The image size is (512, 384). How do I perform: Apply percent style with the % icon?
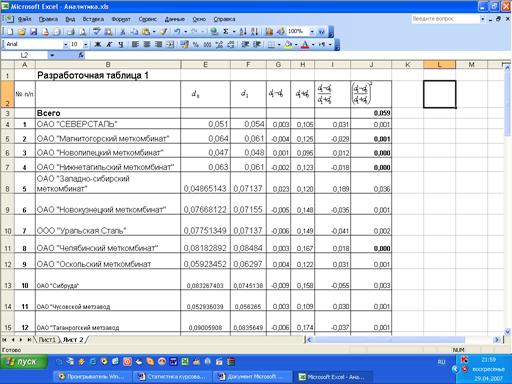click(196, 44)
